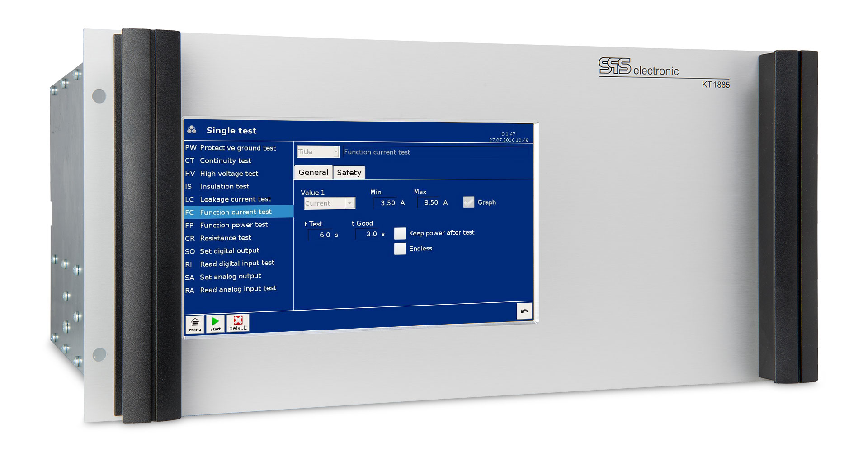Screen dimensions: 868x452
Task: Click the back arrow icon
Action: (524, 311)
